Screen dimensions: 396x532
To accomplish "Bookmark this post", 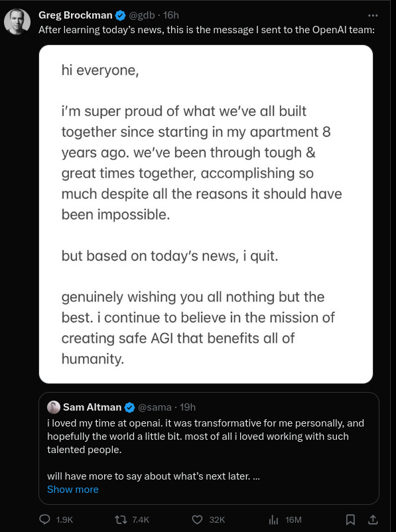I will (350, 519).
